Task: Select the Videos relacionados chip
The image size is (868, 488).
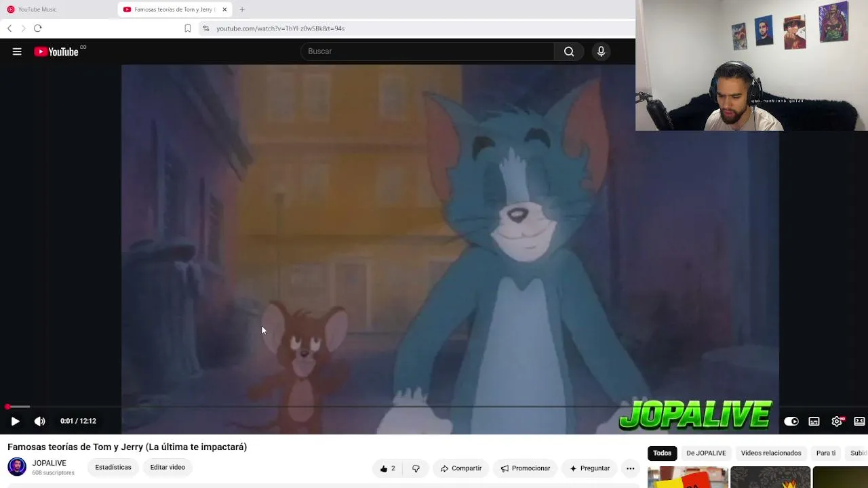Action: pos(771,453)
